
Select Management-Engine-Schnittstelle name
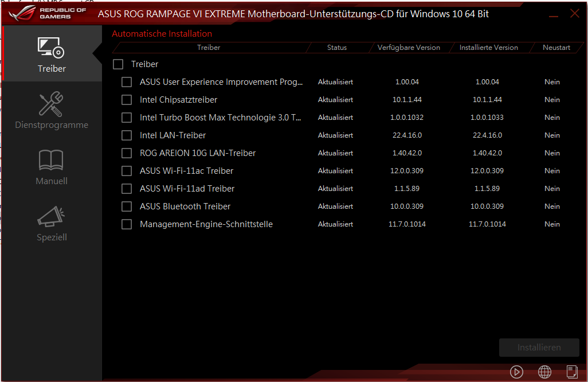206,224
